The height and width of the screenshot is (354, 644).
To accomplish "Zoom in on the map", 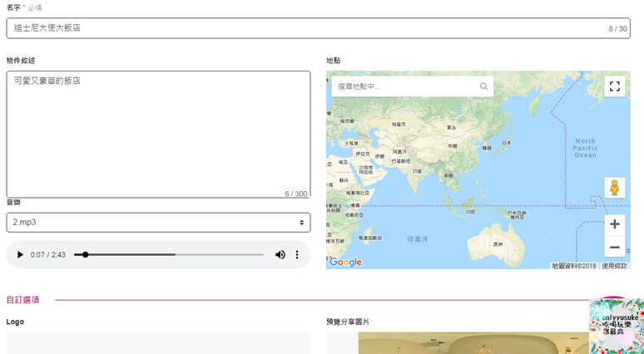I will pos(614,224).
